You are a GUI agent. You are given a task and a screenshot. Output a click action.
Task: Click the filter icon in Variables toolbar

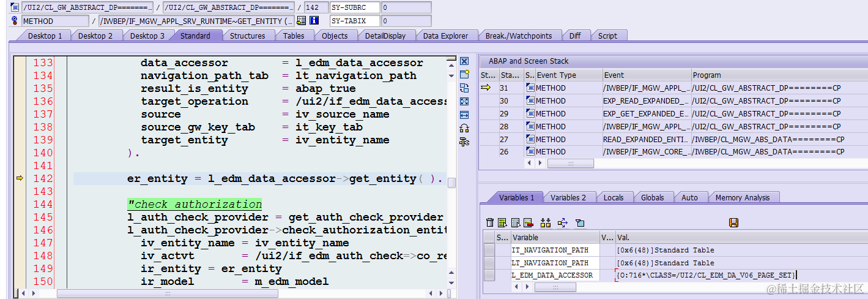click(x=580, y=222)
